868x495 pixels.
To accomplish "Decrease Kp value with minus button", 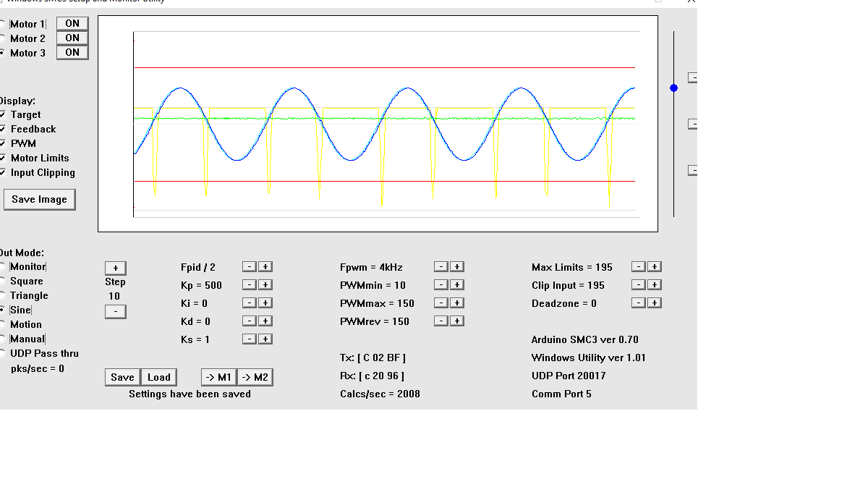I will pyautogui.click(x=249, y=285).
